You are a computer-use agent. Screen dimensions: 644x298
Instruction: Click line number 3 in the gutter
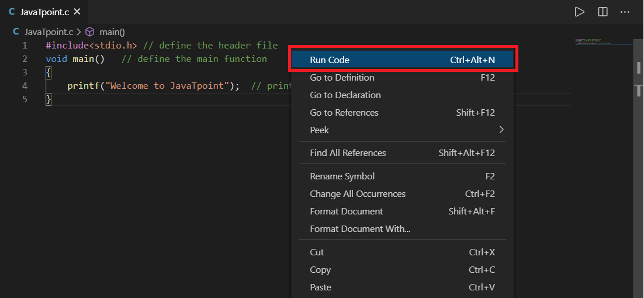pyautogui.click(x=25, y=72)
